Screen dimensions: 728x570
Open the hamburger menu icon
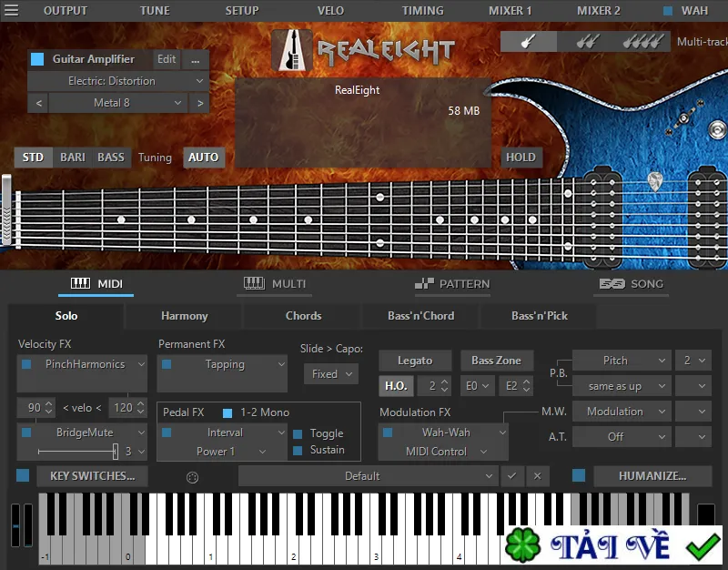point(11,10)
